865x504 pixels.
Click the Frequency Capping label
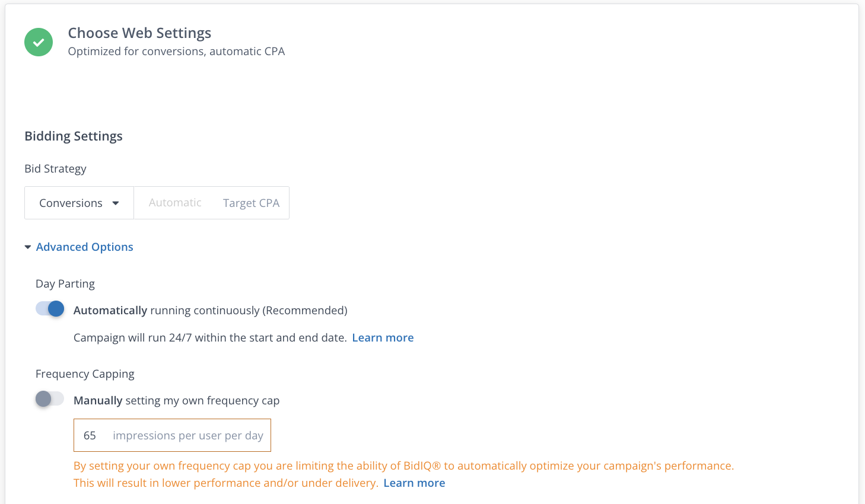(85, 374)
